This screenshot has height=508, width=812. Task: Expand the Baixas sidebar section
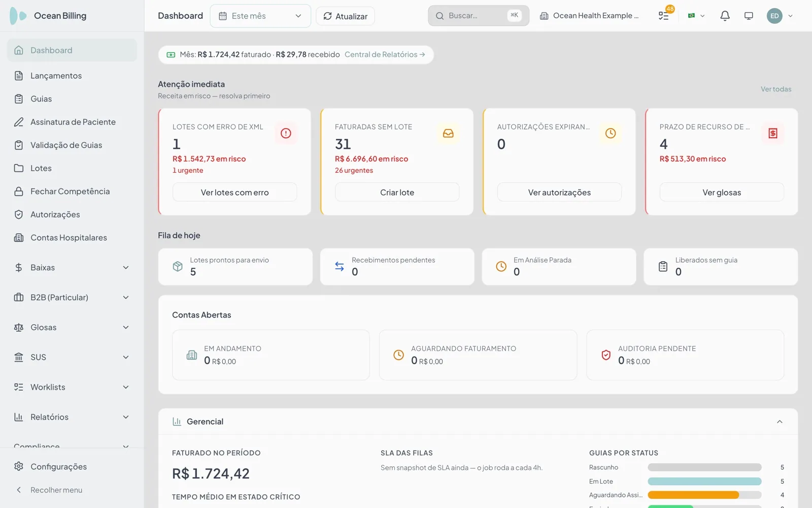pos(72,268)
